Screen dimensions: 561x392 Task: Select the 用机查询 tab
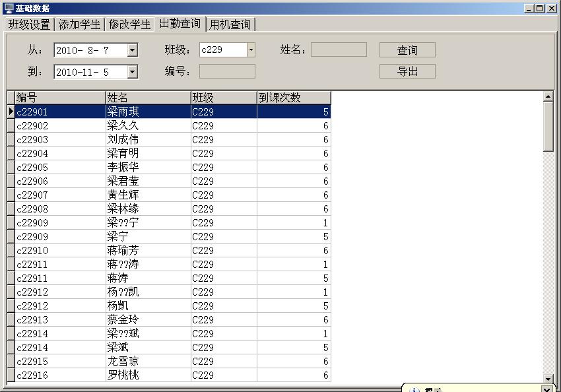click(230, 24)
